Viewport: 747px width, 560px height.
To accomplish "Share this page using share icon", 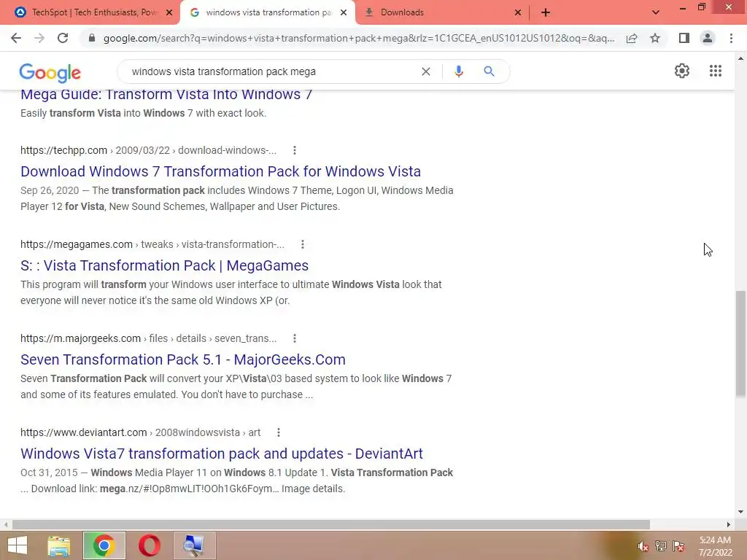I will pyautogui.click(x=632, y=38).
